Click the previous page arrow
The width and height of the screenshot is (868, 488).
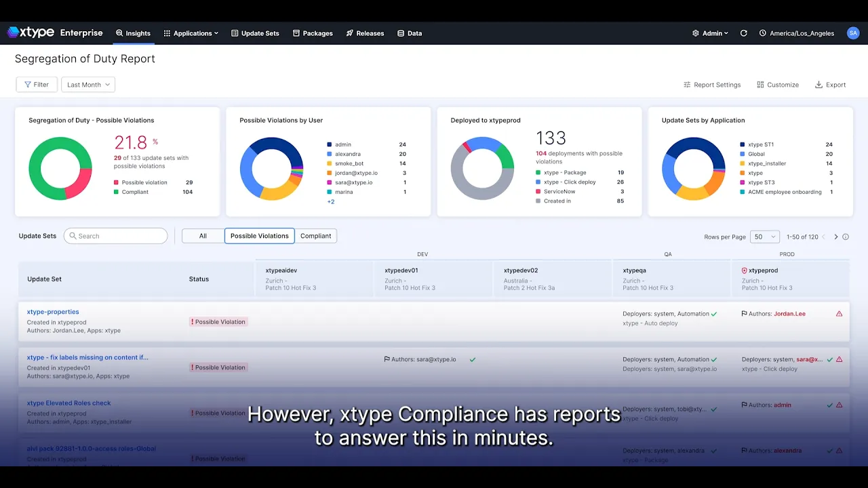(x=824, y=237)
